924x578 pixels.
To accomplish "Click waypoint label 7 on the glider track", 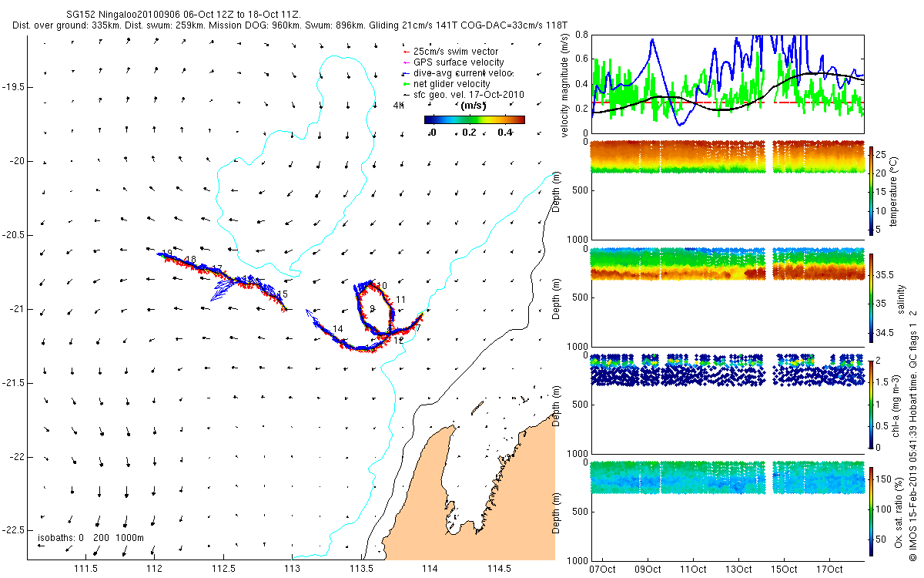I will point(418,328).
